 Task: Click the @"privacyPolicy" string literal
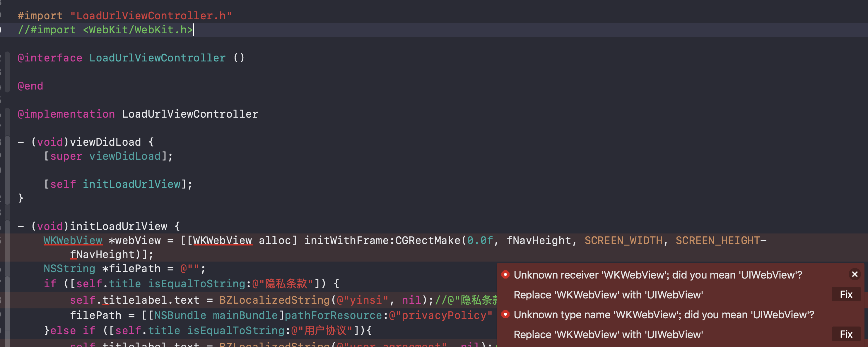click(x=440, y=315)
